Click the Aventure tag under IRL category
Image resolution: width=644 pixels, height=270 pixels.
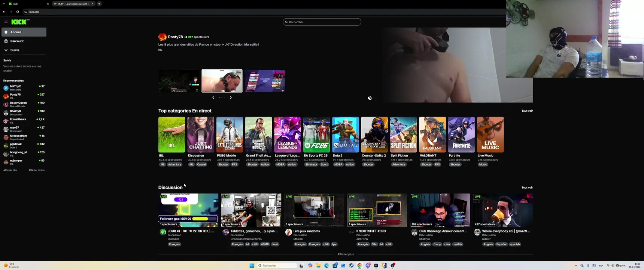point(174,165)
